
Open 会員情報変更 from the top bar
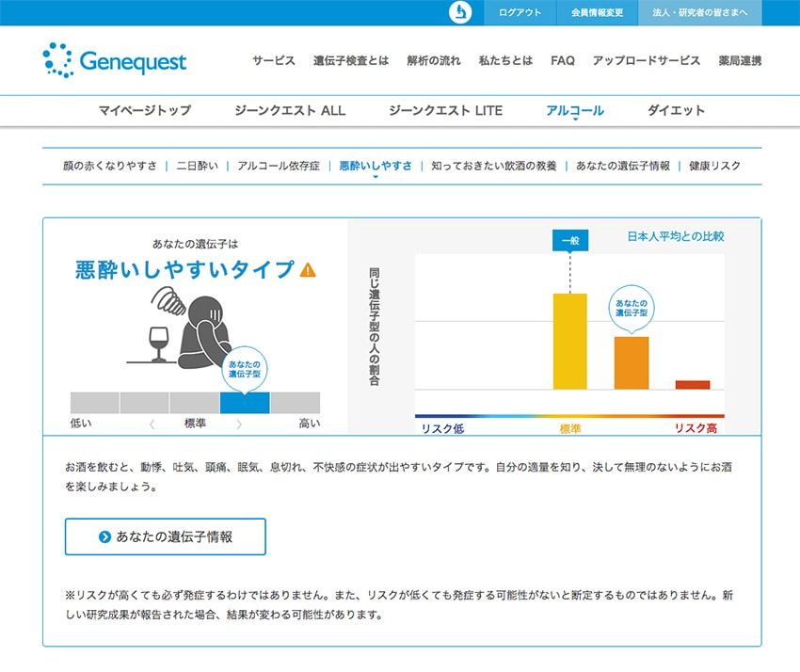[x=596, y=13]
